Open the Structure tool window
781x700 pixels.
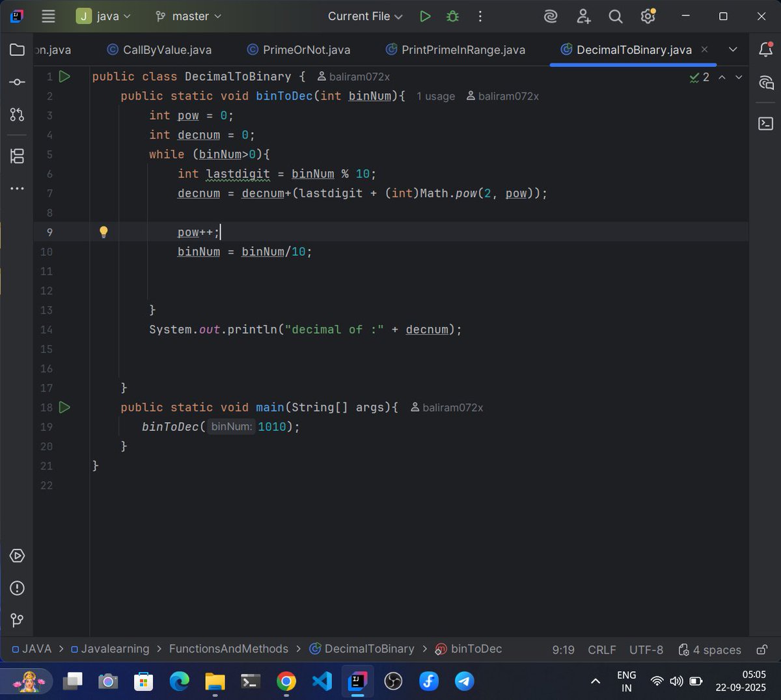(x=18, y=156)
